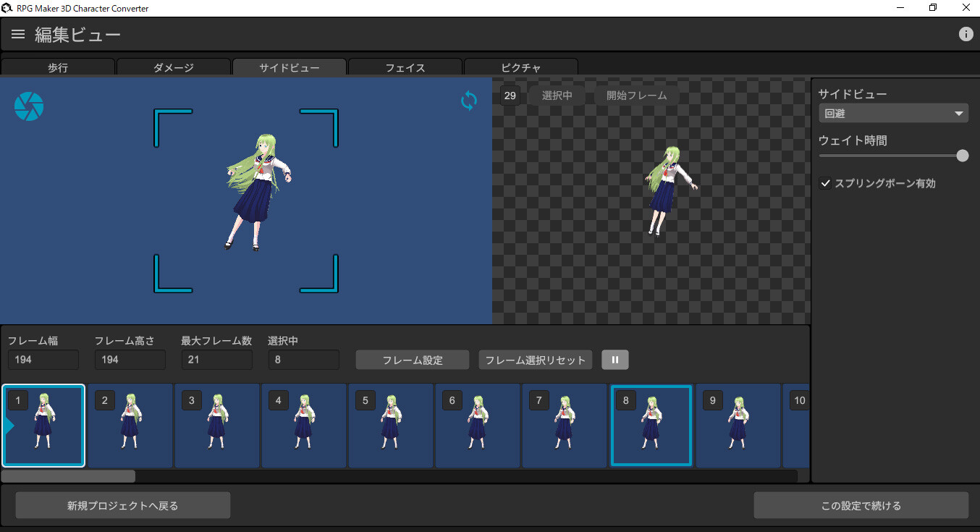The height and width of the screenshot is (532, 980).
Task: Click the 開始フレーム button above the preview
Action: tap(637, 95)
